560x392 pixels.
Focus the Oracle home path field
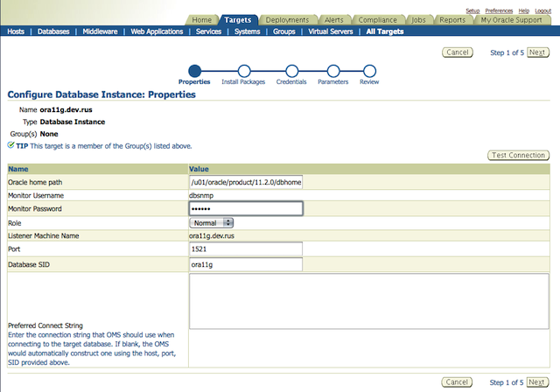click(x=246, y=182)
